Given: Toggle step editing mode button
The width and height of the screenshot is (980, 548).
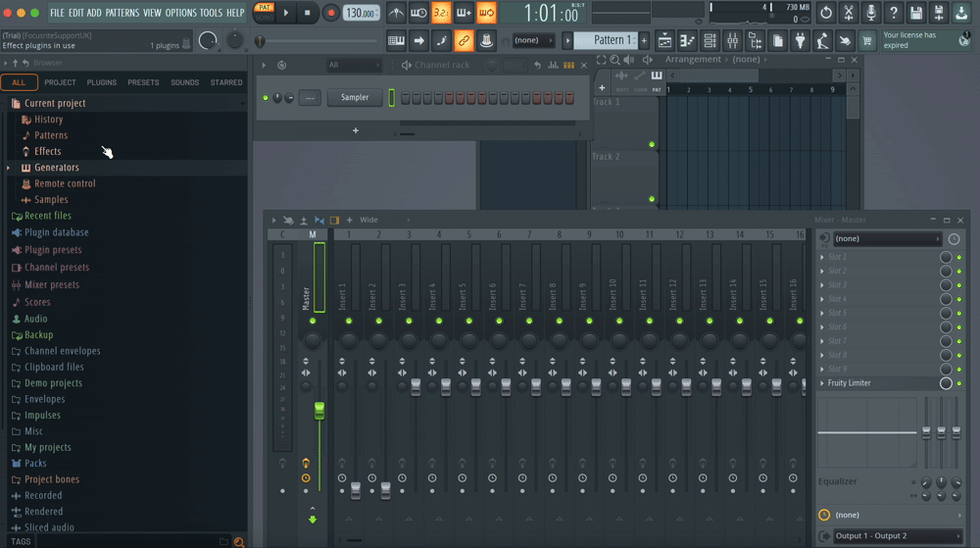Looking at the screenshot, I should pos(441,40).
